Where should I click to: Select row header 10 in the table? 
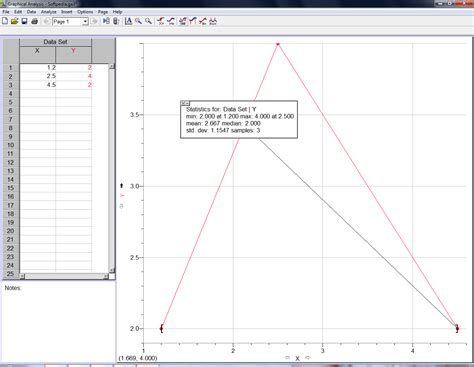point(11,145)
